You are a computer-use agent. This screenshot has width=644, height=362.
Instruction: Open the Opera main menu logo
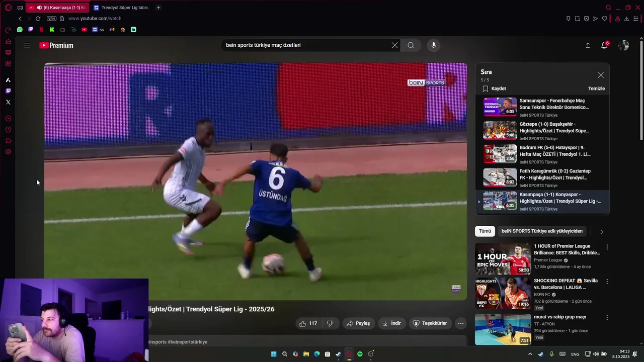[8, 8]
